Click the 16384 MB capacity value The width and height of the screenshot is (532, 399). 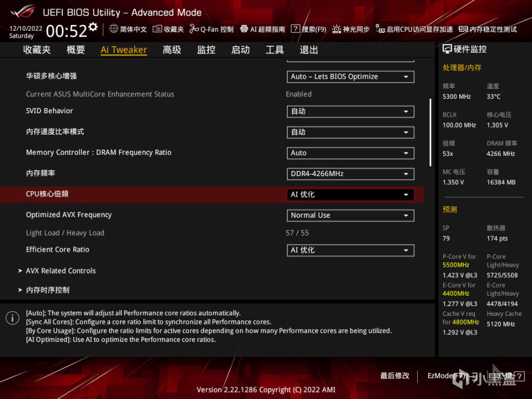pos(501,182)
